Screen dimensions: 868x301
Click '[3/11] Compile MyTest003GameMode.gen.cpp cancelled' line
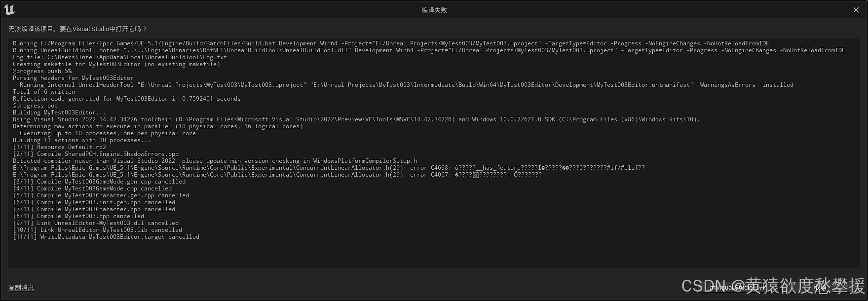99,182
